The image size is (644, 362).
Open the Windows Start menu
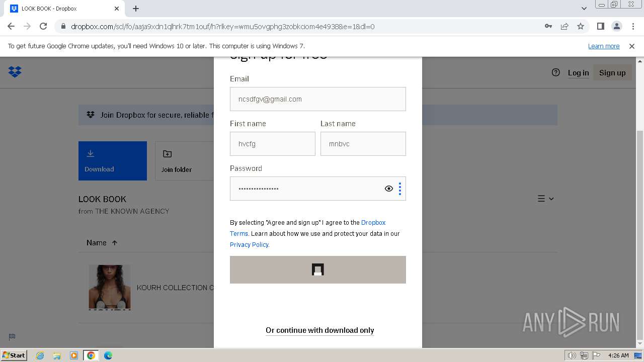14,355
